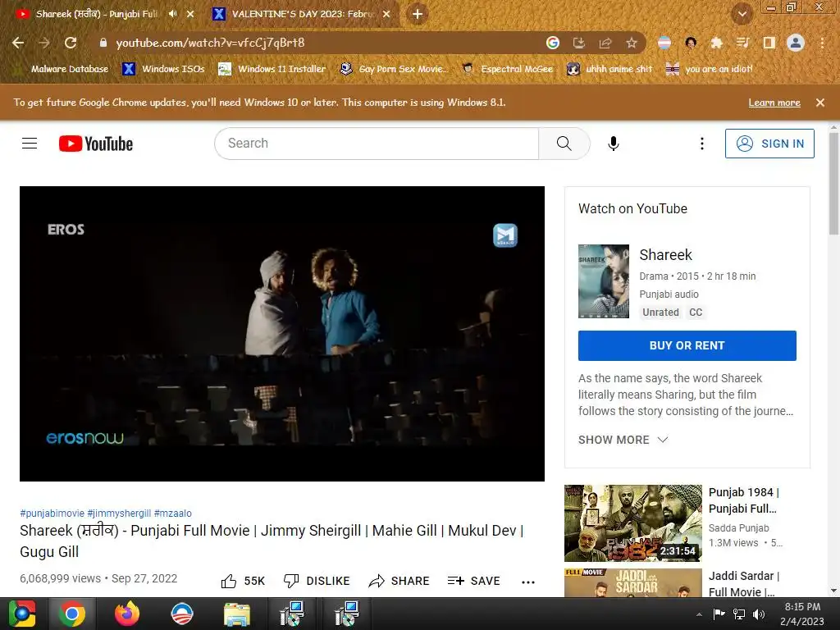Click the page vertical scrollbar thumb

coord(833,185)
